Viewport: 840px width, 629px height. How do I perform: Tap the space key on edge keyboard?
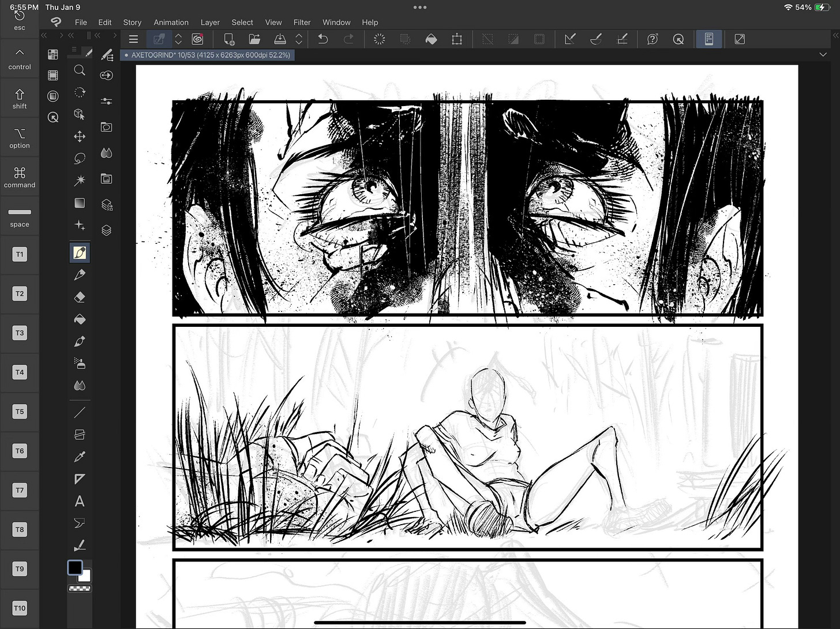coord(20,217)
